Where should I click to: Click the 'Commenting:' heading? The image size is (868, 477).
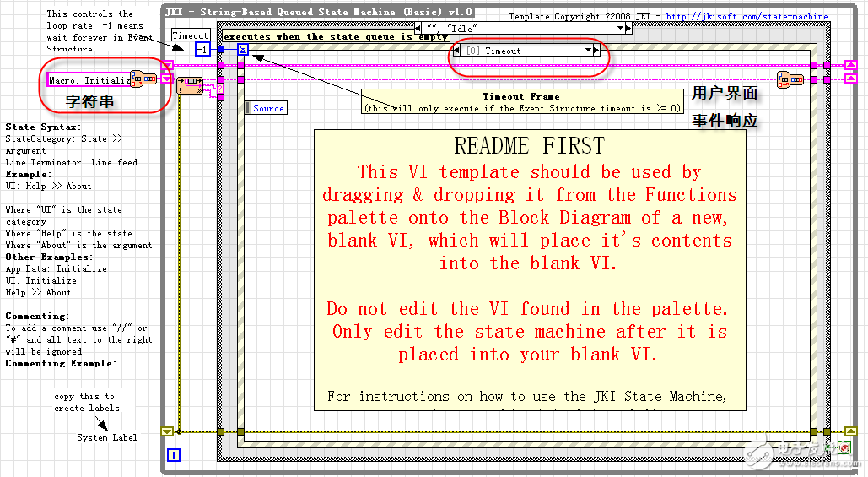pos(38,316)
